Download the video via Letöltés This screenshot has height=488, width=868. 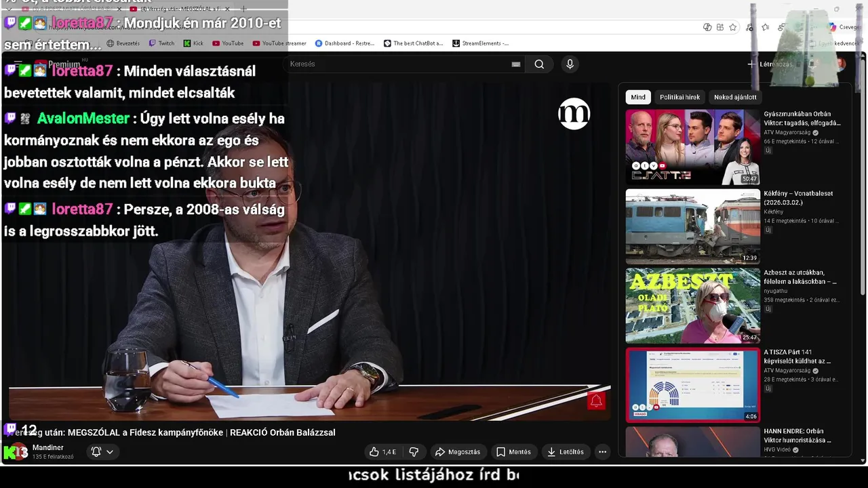tap(566, 452)
